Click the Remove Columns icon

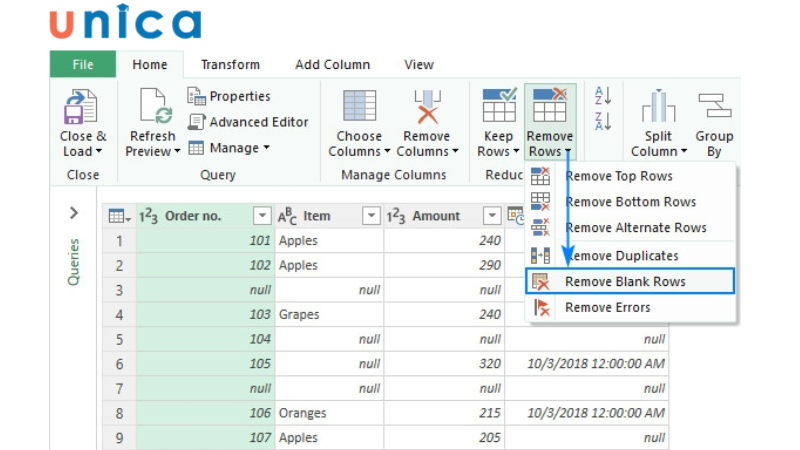pyautogui.click(x=427, y=107)
